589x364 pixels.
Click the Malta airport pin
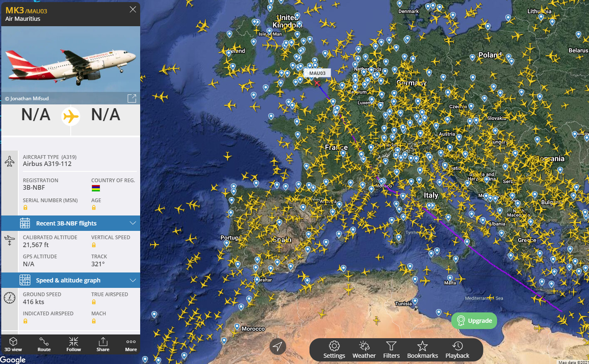pyautogui.click(x=450, y=277)
